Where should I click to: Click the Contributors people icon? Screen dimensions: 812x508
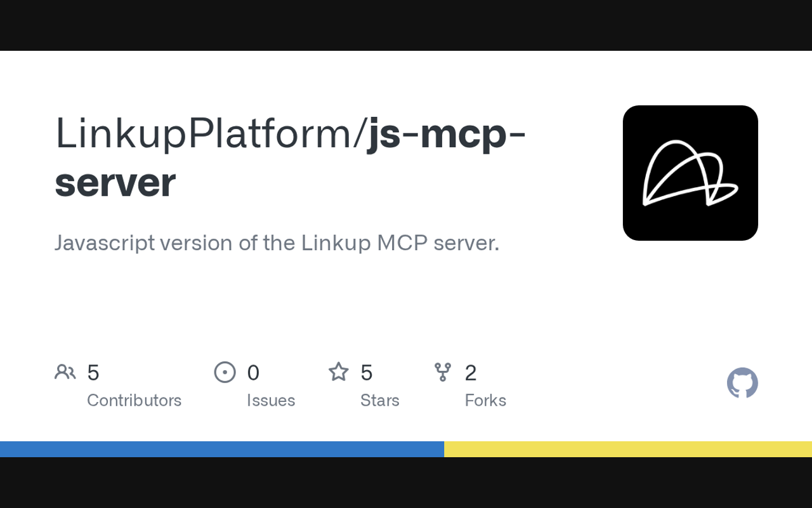click(x=65, y=372)
